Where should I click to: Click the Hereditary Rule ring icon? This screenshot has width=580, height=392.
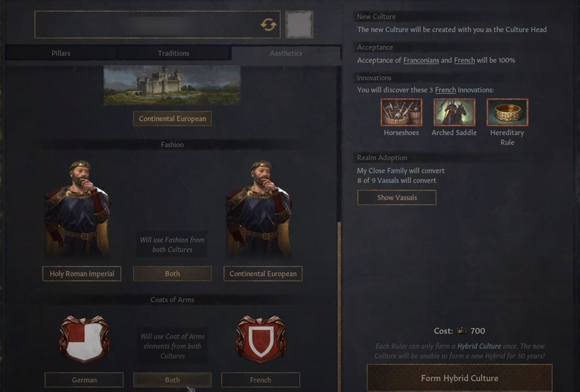point(507,112)
